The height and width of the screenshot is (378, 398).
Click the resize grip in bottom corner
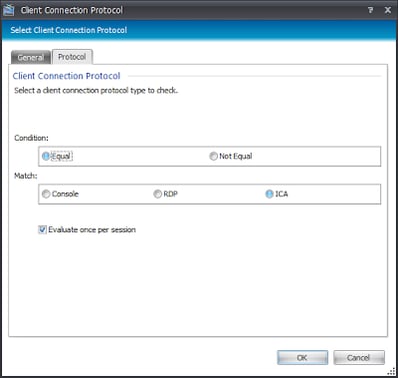coord(391,372)
